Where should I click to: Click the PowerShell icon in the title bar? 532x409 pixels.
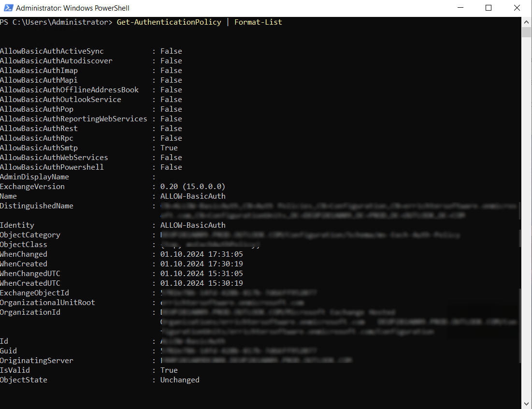pyautogui.click(x=8, y=8)
